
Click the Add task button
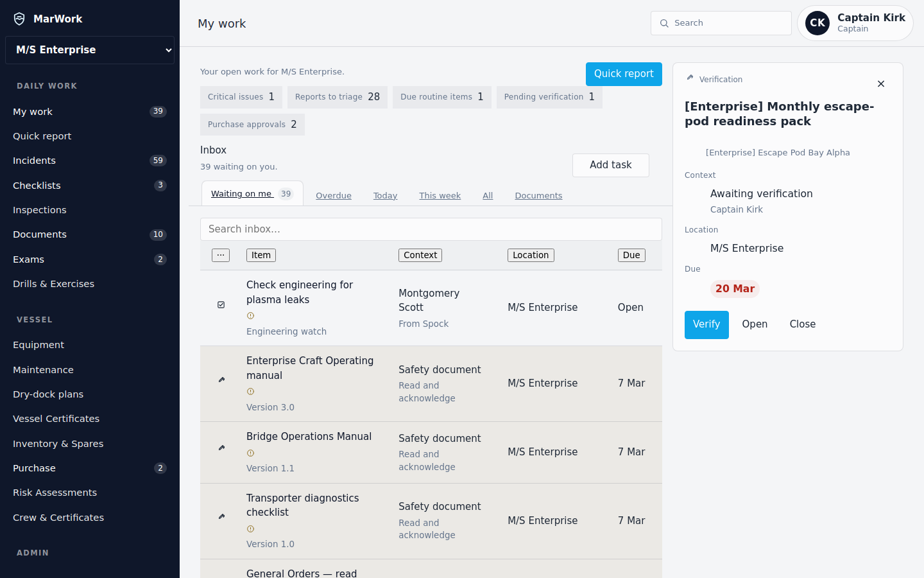pos(611,165)
